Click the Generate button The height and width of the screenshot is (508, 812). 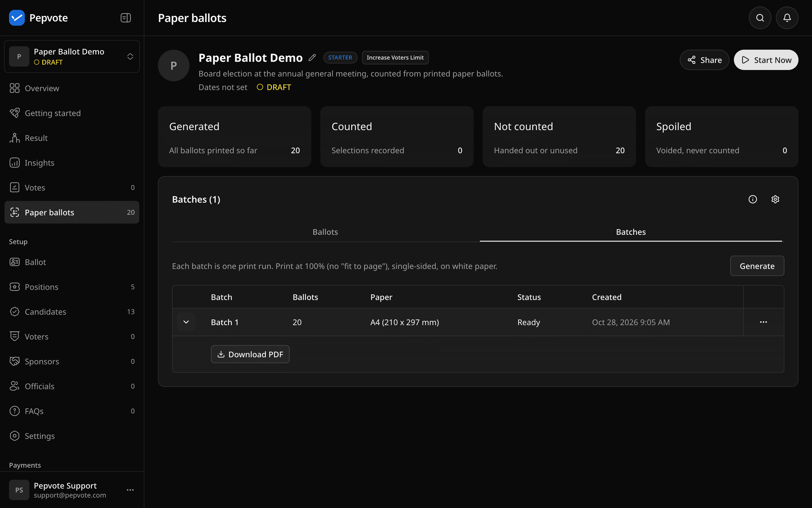757,266
